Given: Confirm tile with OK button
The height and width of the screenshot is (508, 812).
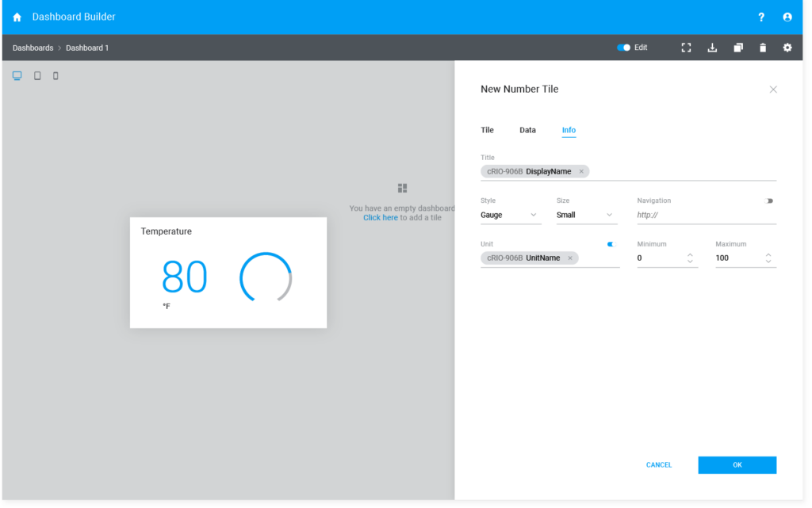Looking at the screenshot, I should (x=737, y=464).
